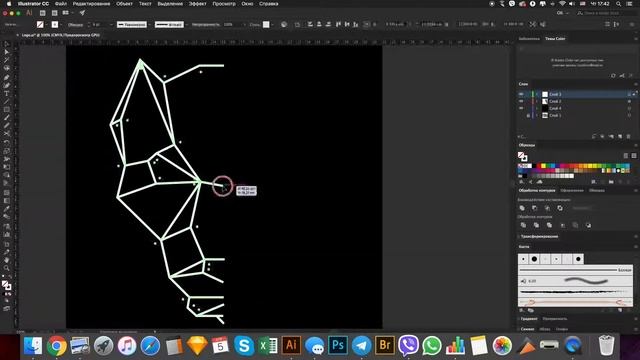The width and height of the screenshot is (640, 360).
Task: Open the Просмотр menu
Action: point(224,4)
